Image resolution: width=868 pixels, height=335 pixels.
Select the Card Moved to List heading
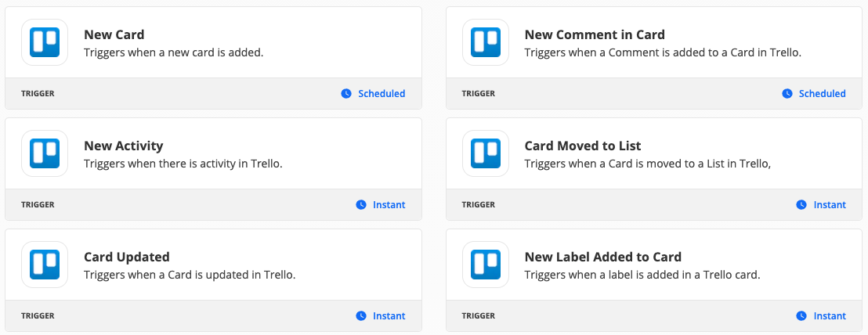[x=583, y=146]
